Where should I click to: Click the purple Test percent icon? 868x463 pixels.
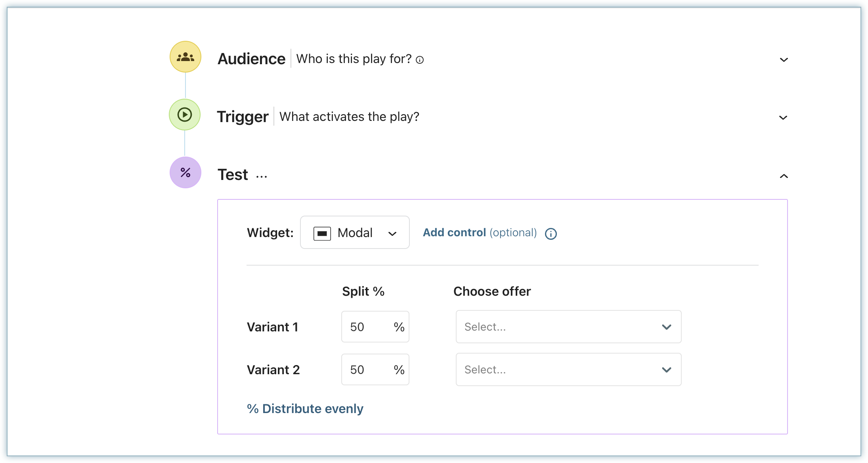(185, 172)
